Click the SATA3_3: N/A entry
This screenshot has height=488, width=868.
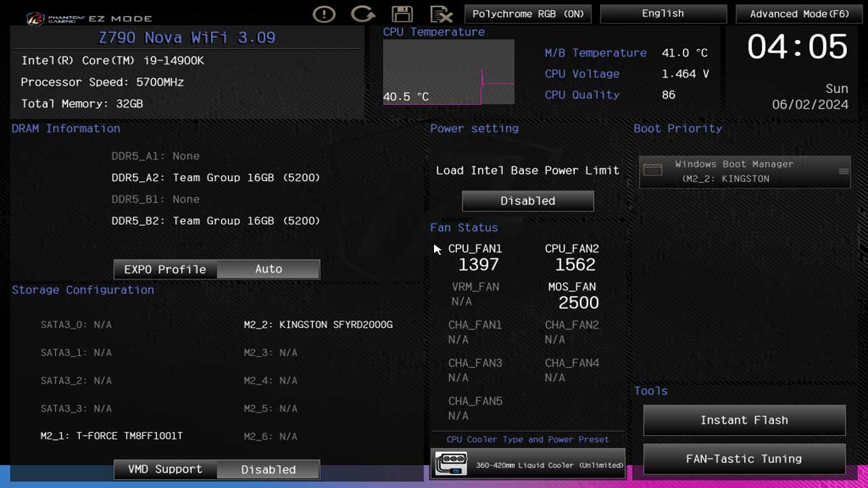coord(76,409)
